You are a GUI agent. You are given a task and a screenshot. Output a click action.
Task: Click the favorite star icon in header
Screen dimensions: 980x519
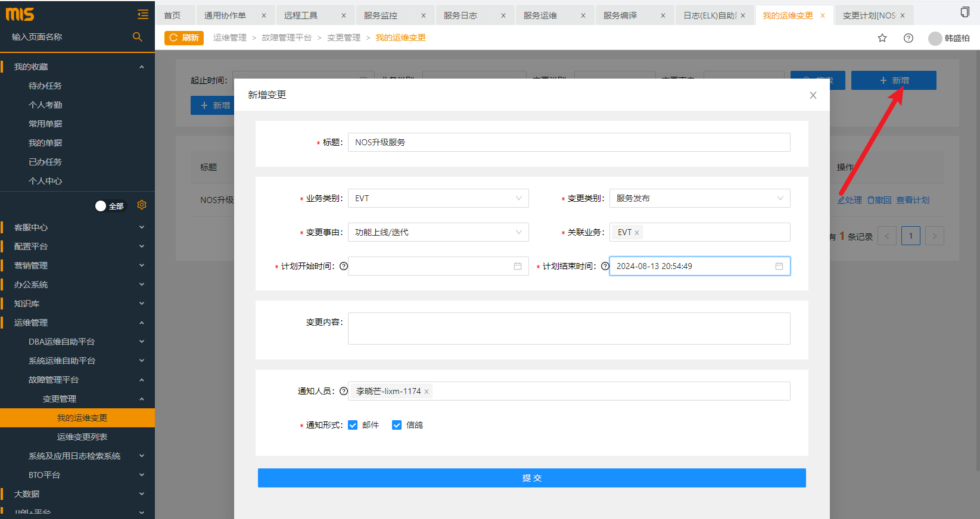point(882,38)
